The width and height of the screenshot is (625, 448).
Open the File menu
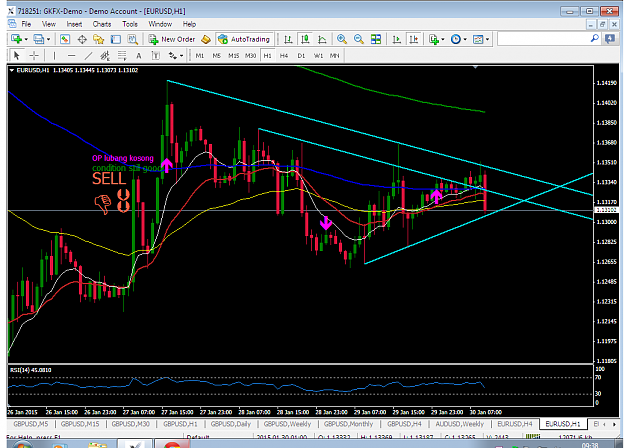(26, 24)
